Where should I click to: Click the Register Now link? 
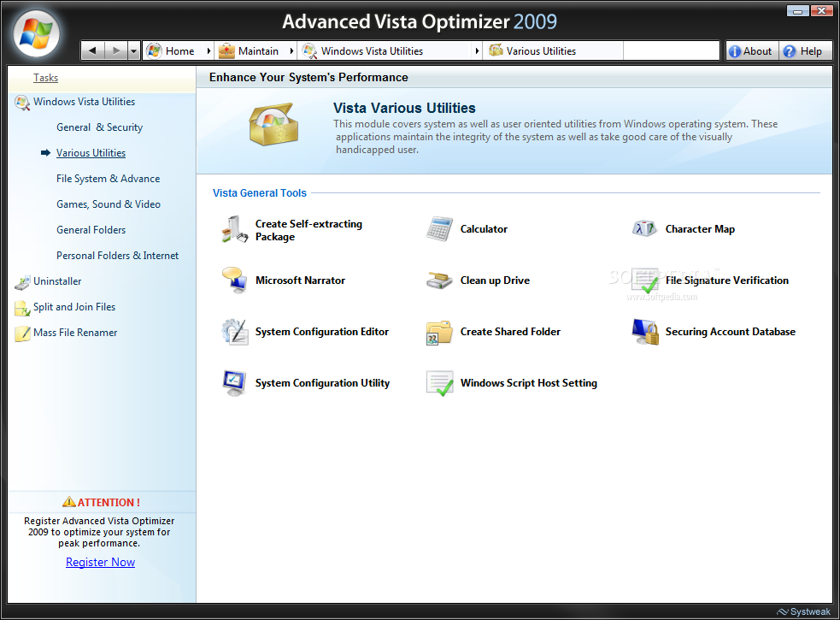click(x=100, y=562)
